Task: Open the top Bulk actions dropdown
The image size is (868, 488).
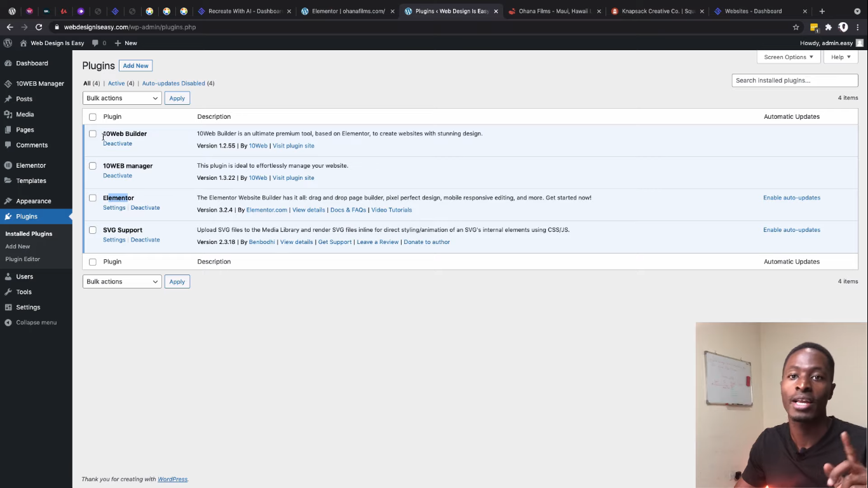Action: click(x=122, y=98)
